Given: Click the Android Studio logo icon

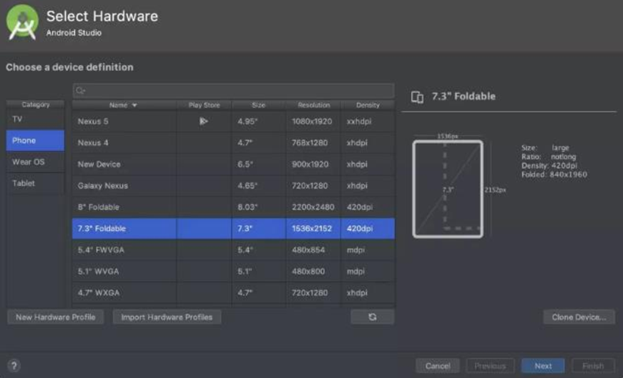Looking at the screenshot, I should [22, 22].
